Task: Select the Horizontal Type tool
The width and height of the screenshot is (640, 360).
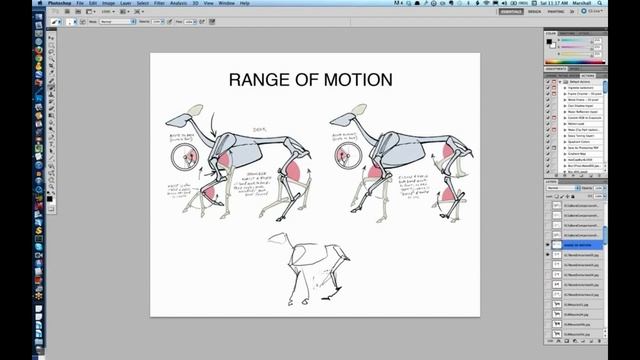Action: point(51,144)
